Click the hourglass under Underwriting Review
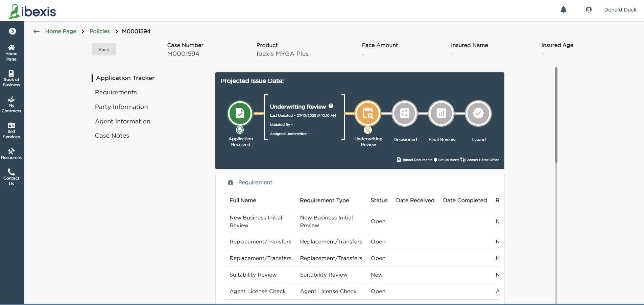Viewport: 644px width, 305px height. pos(368,130)
